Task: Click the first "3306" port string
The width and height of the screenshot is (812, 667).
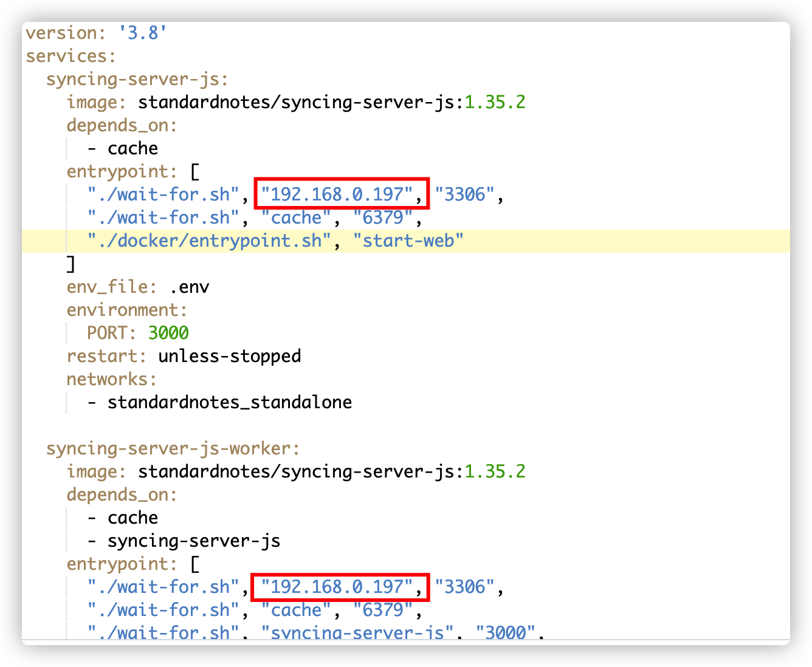Action: pos(465,194)
